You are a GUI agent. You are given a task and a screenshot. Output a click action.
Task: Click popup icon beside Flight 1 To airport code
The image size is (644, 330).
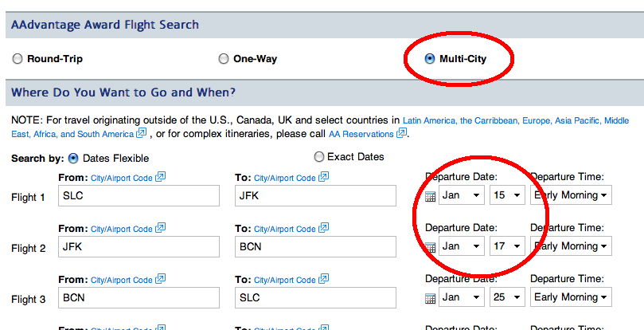324,177
